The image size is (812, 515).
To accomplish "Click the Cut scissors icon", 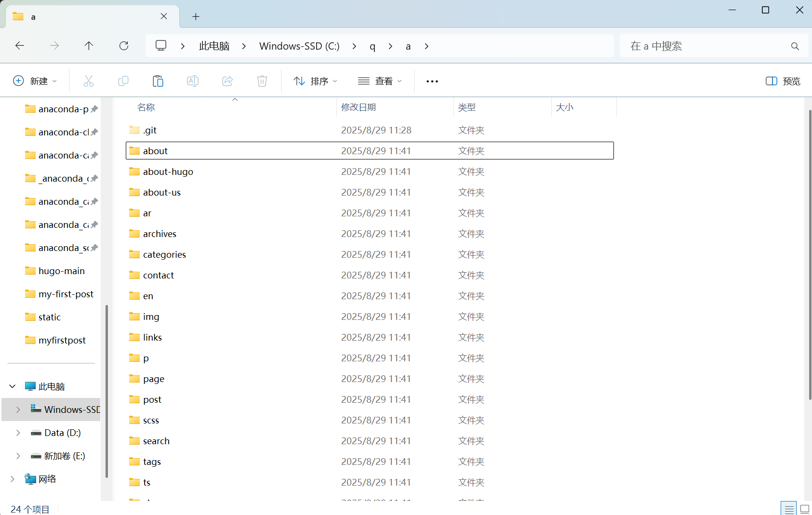I will pyautogui.click(x=89, y=81).
